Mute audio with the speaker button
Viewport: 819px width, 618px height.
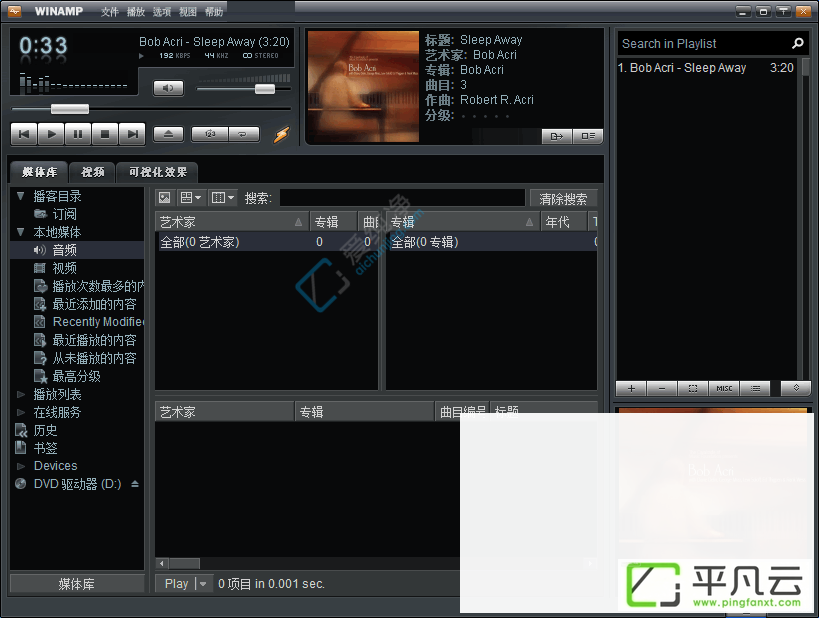168,88
